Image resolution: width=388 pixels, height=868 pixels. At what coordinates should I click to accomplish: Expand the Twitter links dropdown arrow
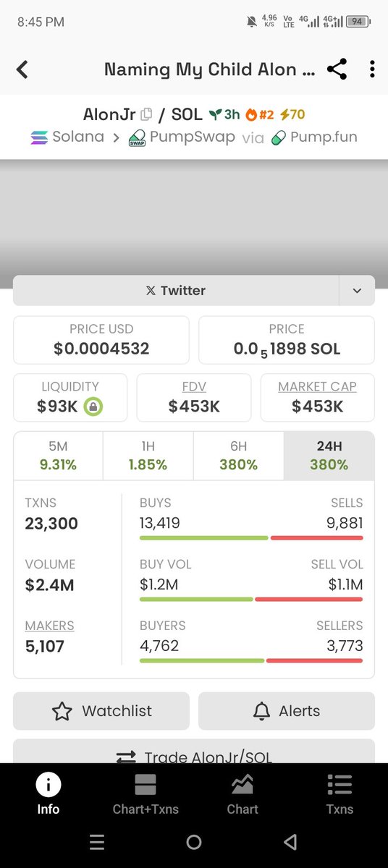click(357, 291)
